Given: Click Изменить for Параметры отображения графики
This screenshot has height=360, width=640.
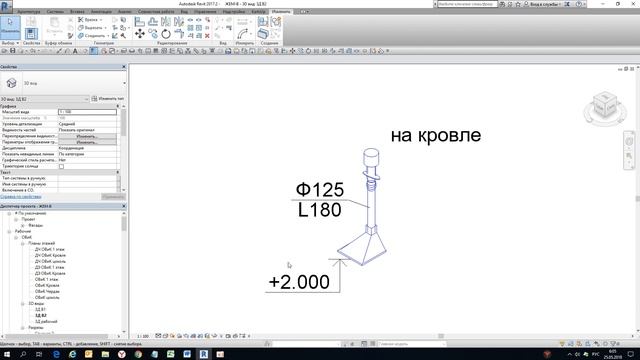Looking at the screenshot, I should pyautogui.click(x=87, y=142).
